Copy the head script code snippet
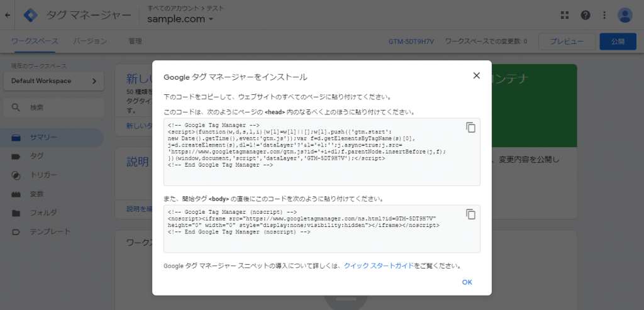The width and height of the screenshot is (644, 310). (470, 127)
